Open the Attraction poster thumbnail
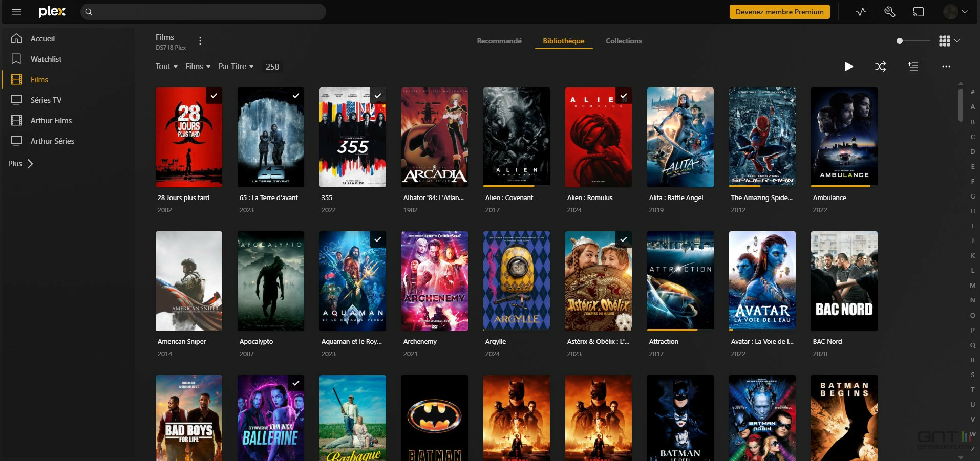 (x=680, y=281)
